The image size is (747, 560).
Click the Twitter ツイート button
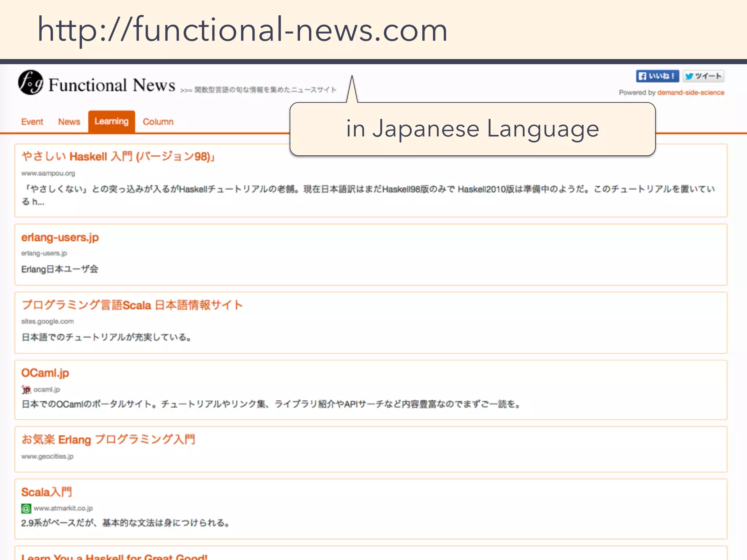[703, 76]
